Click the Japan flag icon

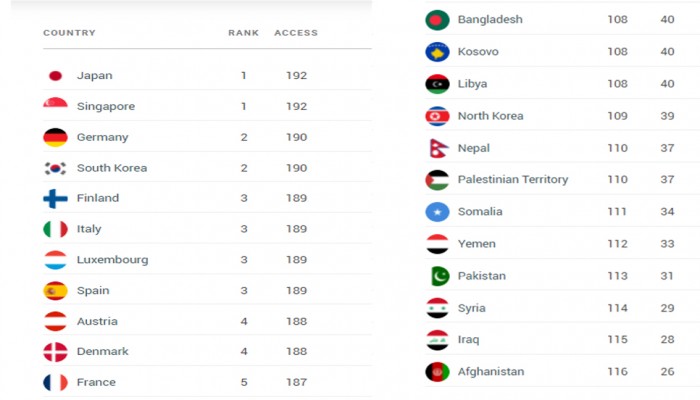coord(55,75)
